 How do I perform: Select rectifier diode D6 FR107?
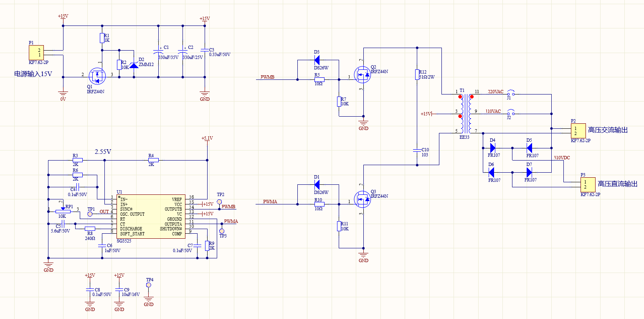[491, 172]
